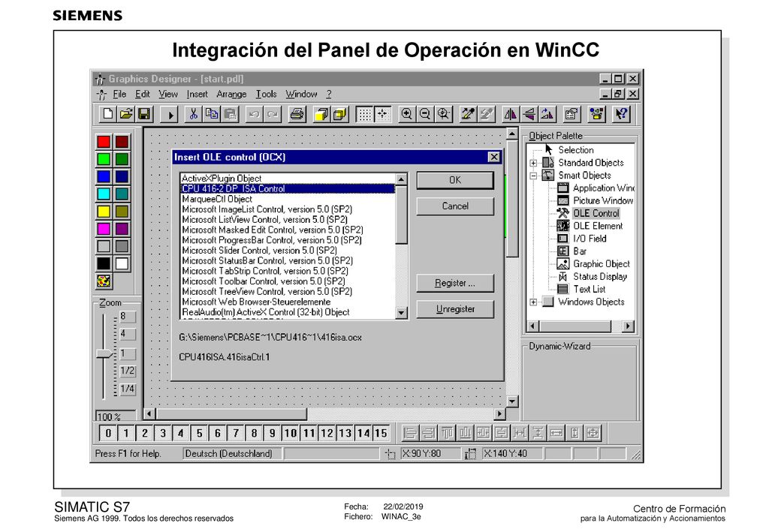Open the Properties toolbar icon

click(x=571, y=114)
